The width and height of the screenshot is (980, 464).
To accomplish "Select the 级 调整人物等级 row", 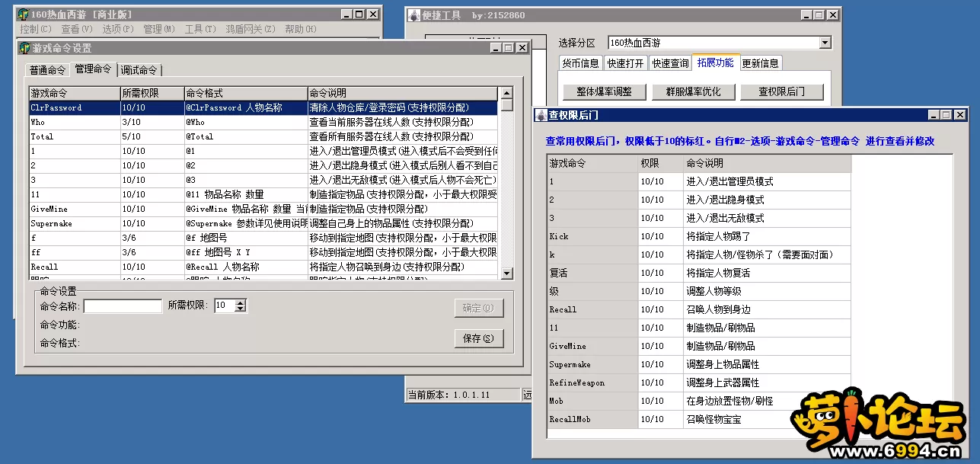I will pyautogui.click(x=699, y=291).
